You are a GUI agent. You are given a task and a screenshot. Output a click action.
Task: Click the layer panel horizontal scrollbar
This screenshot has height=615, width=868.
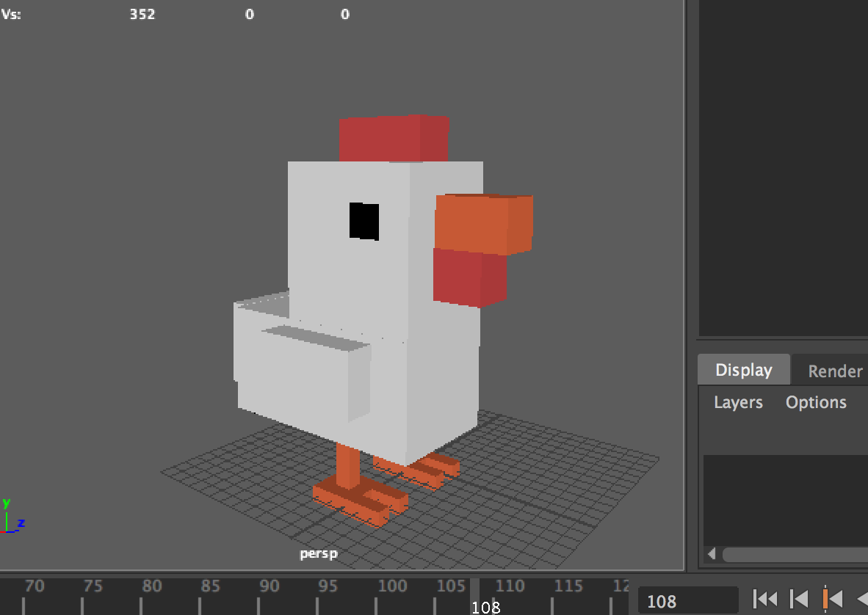[795, 554]
